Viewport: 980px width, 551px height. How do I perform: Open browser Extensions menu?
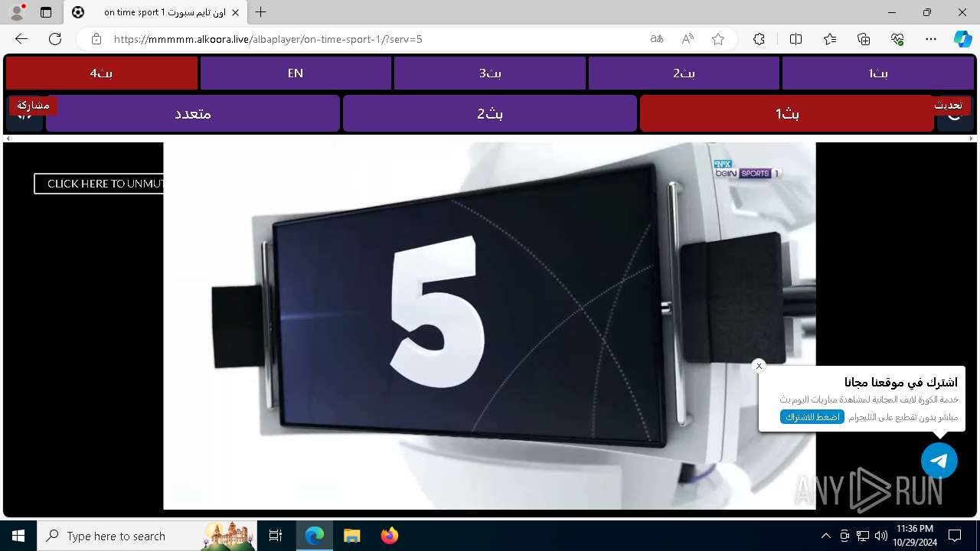click(x=759, y=39)
